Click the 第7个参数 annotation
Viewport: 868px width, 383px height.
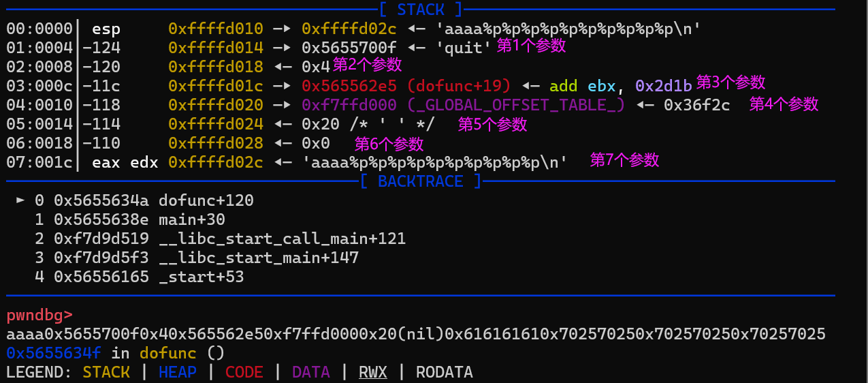[x=624, y=160]
